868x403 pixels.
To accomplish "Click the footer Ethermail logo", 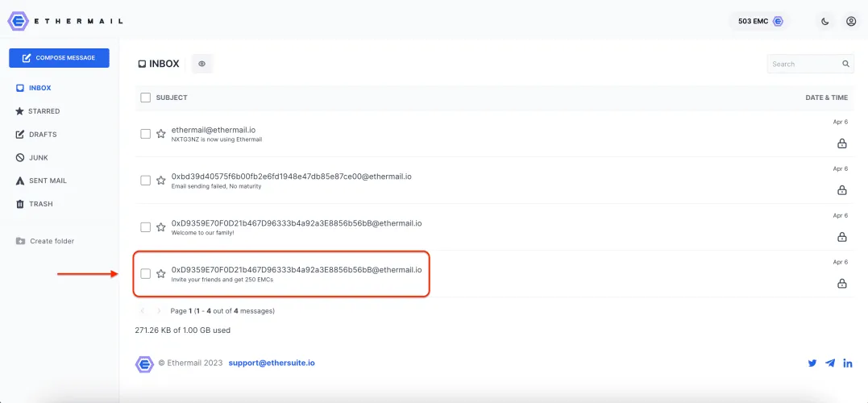I will 144,364.
